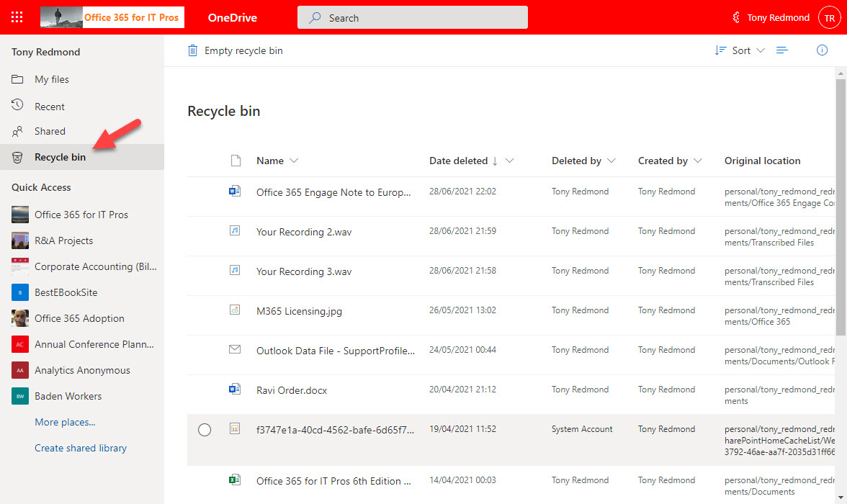The height and width of the screenshot is (504, 847).
Task: Go to My files
Action: (x=52, y=79)
